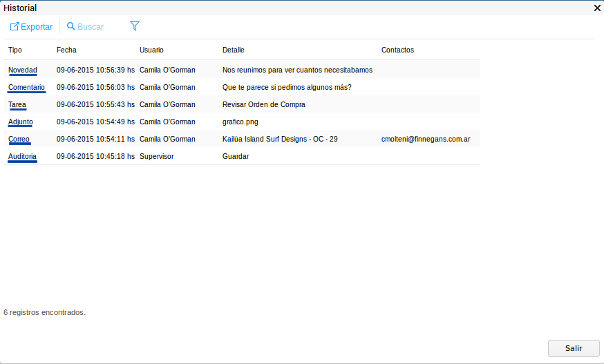This screenshot has height=364, width=604.
Task: Close the Historial dialog with X
Action: pos(597,8)
